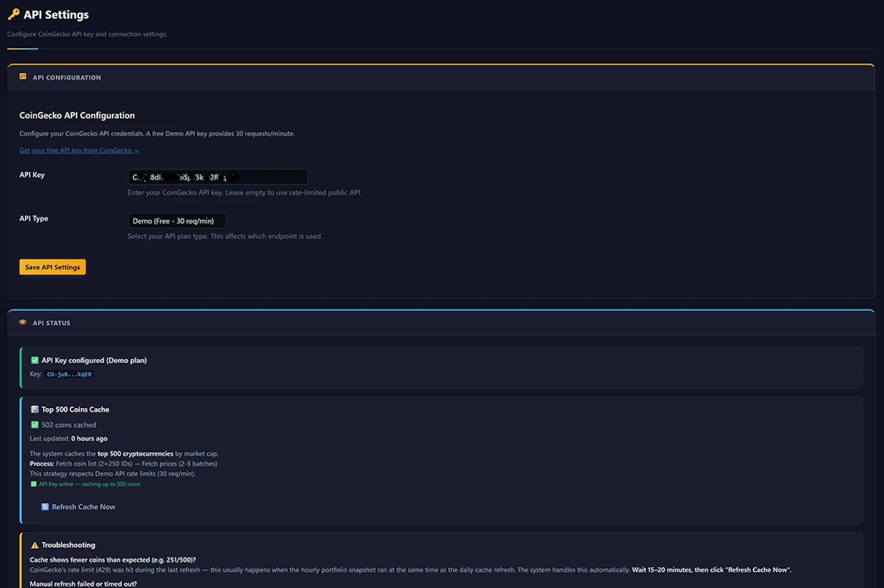The height and width of the screenshot is (588, 884).
Task: Click the warning triangle beside Troubleshooting
Action: (x=35, y=545)
